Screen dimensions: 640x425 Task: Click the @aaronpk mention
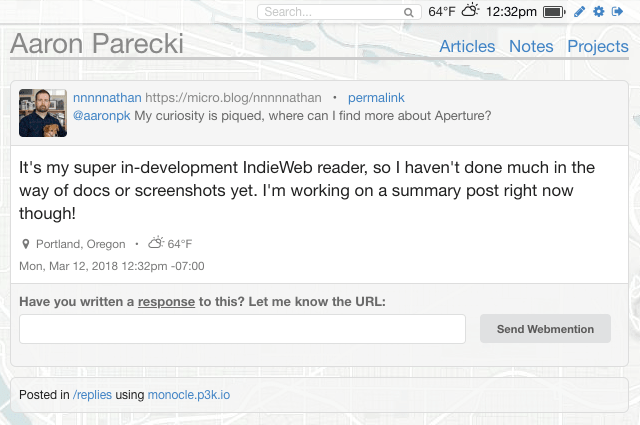pos(102,116)
